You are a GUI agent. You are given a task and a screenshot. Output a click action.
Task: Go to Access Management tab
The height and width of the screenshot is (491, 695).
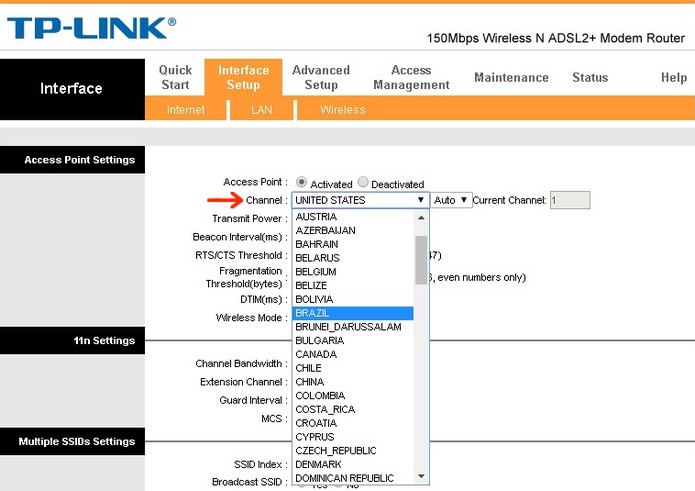(x=411, y=77)
